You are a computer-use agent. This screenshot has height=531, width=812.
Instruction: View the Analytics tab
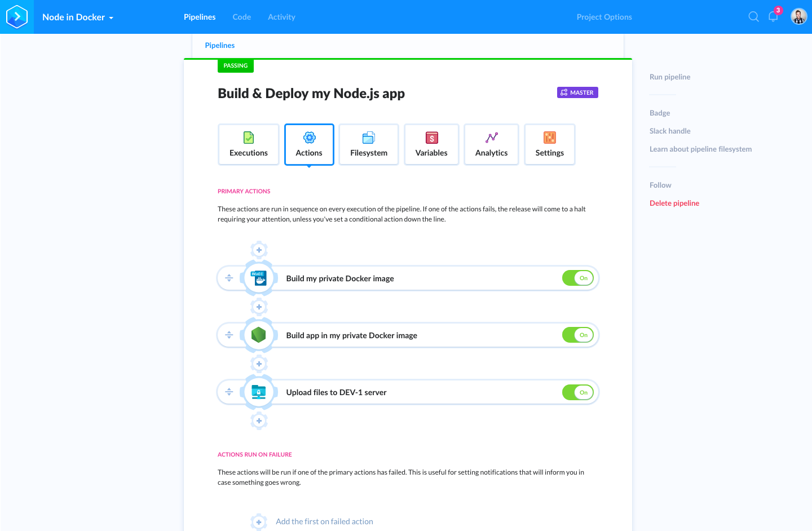click(x=491, y=144)
